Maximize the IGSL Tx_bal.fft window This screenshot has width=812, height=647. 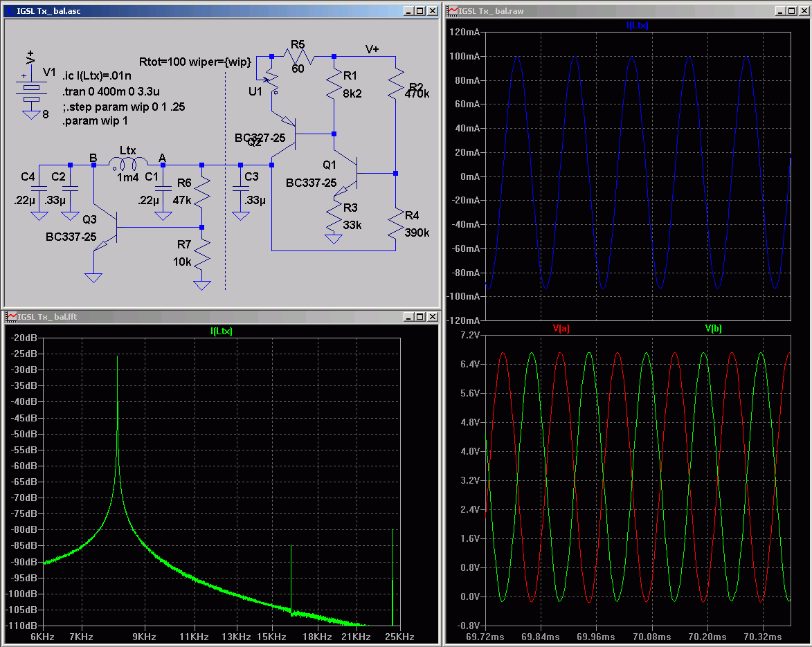point(420,317)
